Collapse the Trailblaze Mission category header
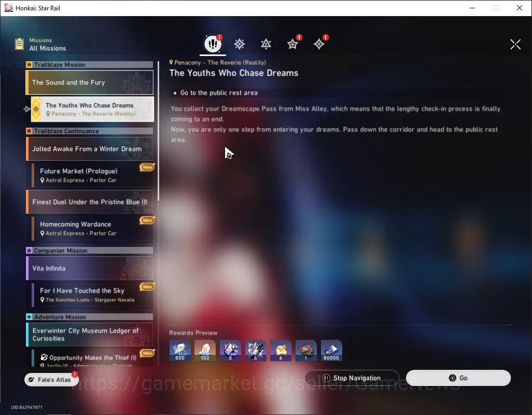 (x=90, y=64)
